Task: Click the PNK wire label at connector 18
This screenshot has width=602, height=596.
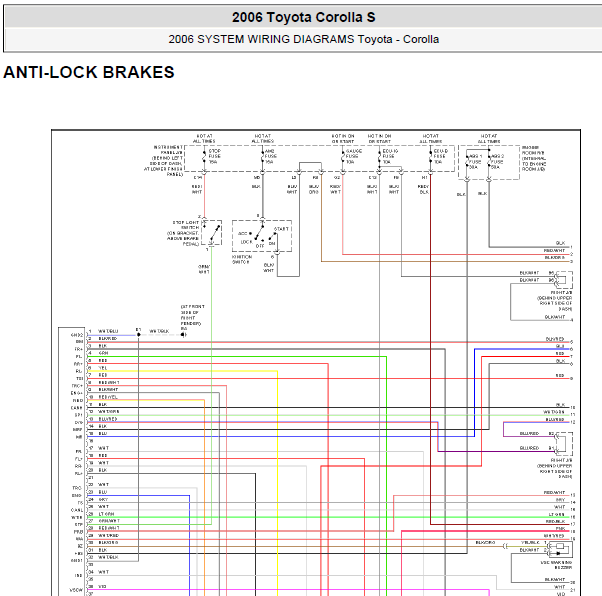Action: (x=560, y=529)
